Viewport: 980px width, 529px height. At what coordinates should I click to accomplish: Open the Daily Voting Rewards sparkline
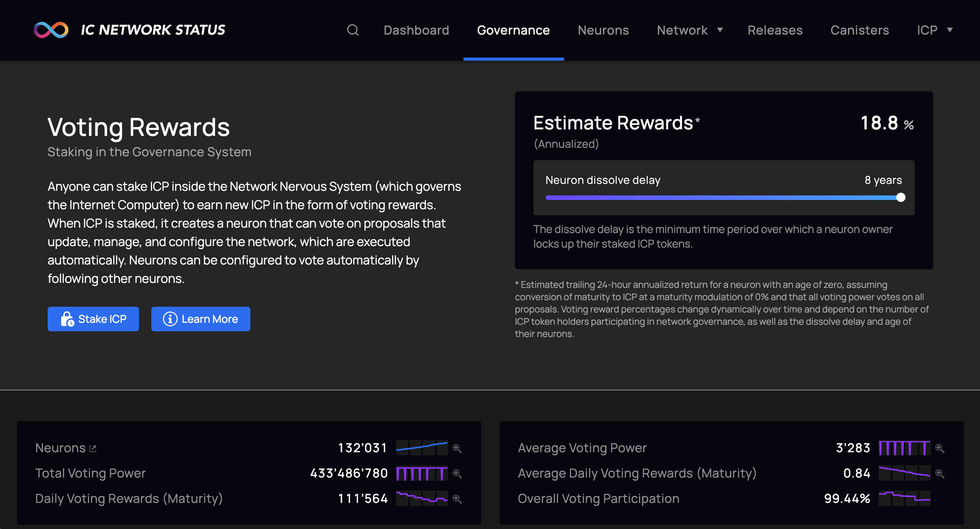(422, 498)
